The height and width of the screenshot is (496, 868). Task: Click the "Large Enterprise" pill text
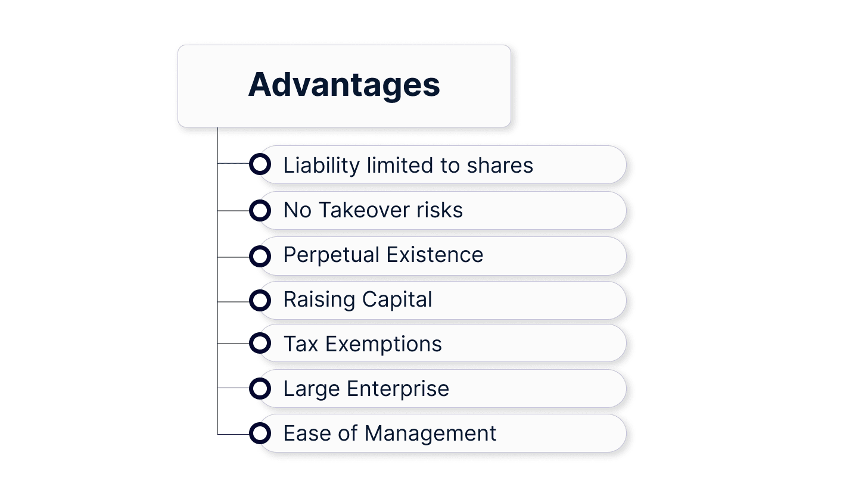point(366,389)
